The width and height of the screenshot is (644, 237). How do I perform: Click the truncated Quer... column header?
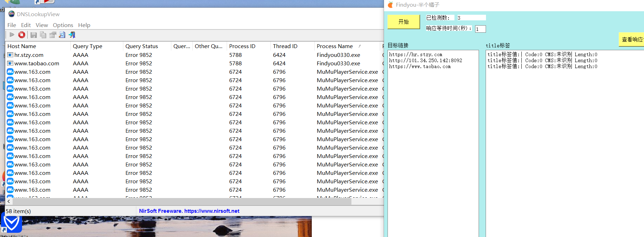click(x=182, y=46)
